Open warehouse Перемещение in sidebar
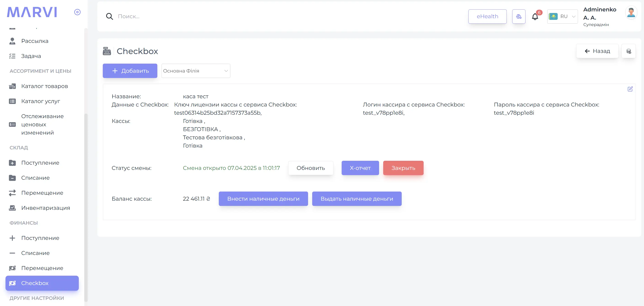Image resolution: width=644 pixels, height=306 pixels. [x=42, y=193]
